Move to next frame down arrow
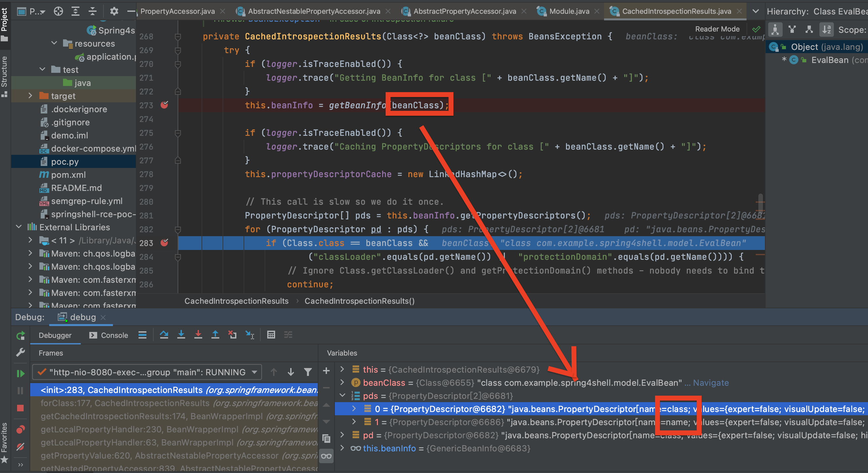 pyautogui.click(x=291, y=372)
